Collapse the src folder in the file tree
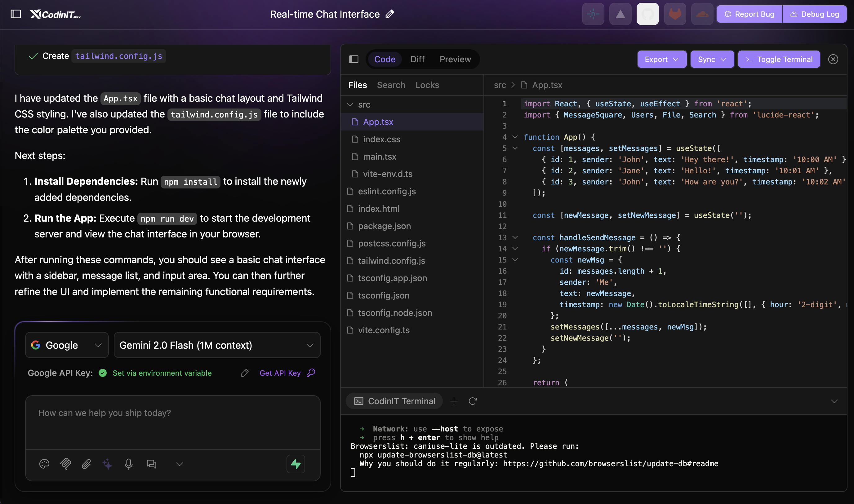This screenshot has width=854, height=504. pos(350,104)
